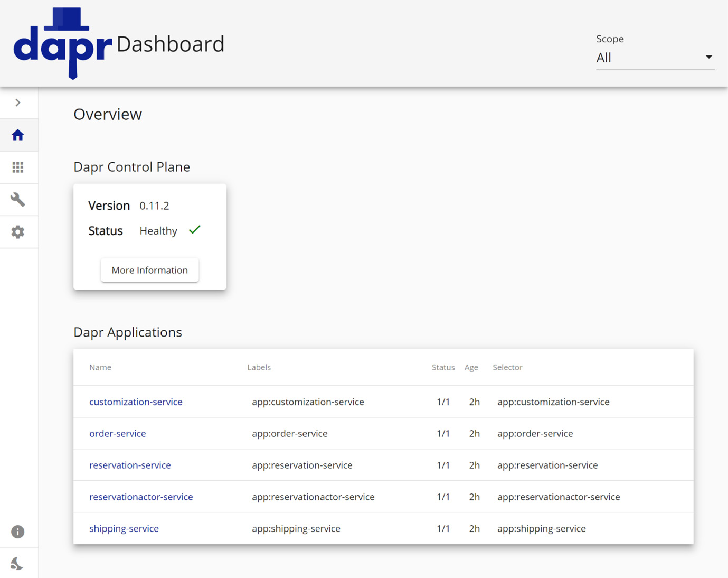
Task: Click the label app:order-service in Labels column
Action: pos(290,433)
